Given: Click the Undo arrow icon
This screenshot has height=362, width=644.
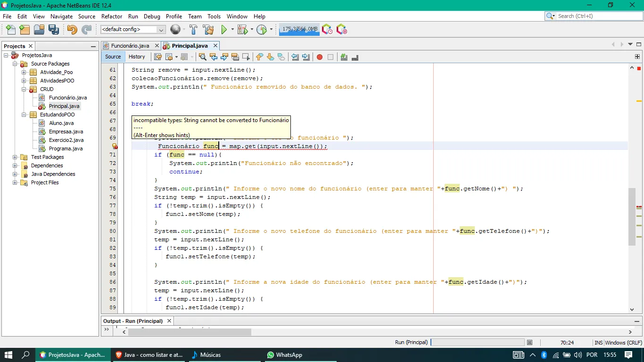Looking at the screenshot, I should tap(72, 29).
